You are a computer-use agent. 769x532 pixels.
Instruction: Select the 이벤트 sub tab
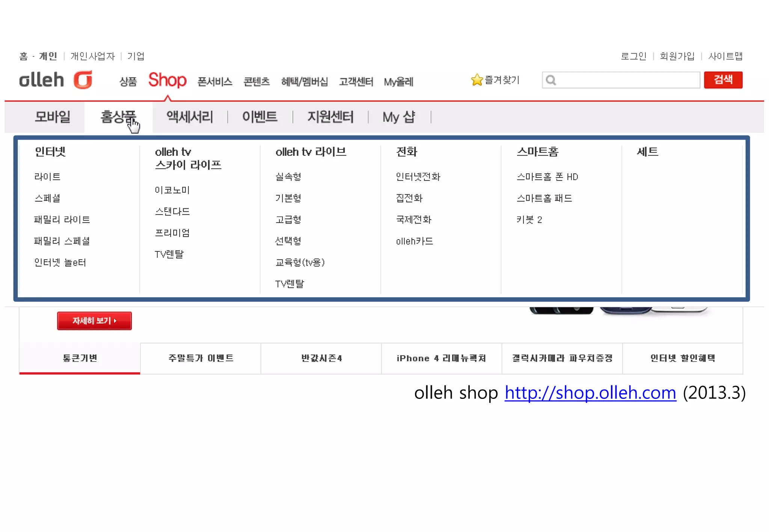[x=260, y=117]
